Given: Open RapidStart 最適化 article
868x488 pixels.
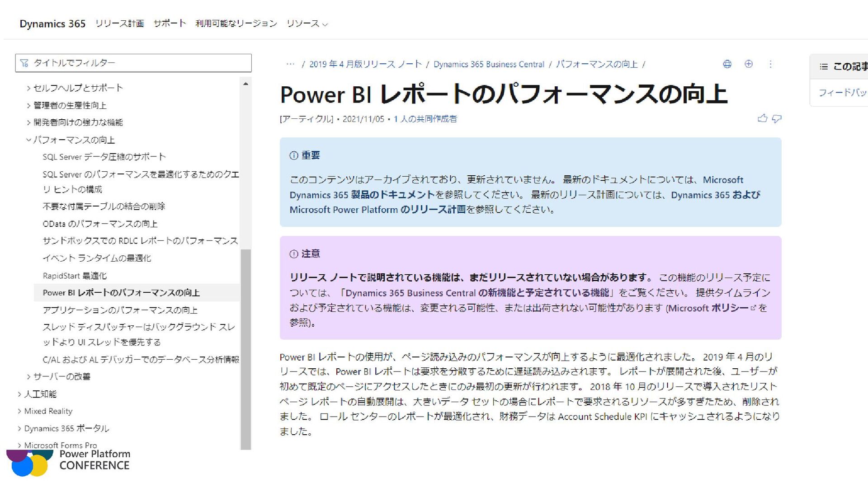Looking at the screenshot, I should point(75,276).
